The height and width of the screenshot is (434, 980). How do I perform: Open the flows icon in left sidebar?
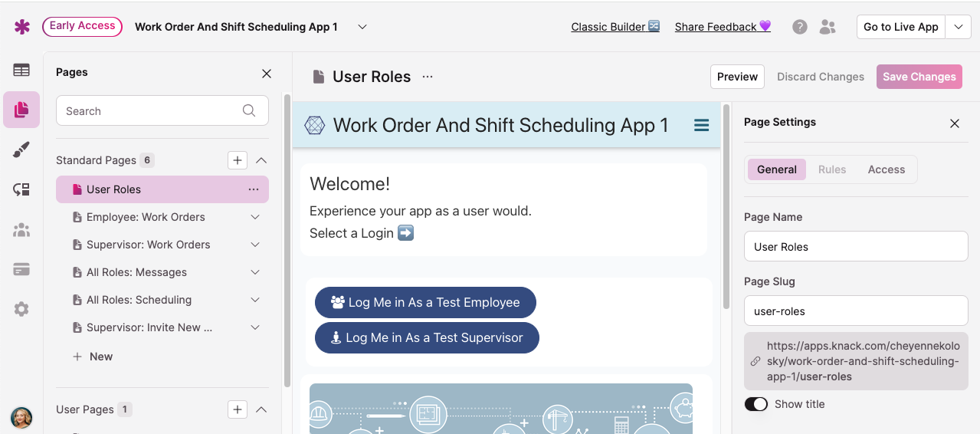(x=21, y=189)
